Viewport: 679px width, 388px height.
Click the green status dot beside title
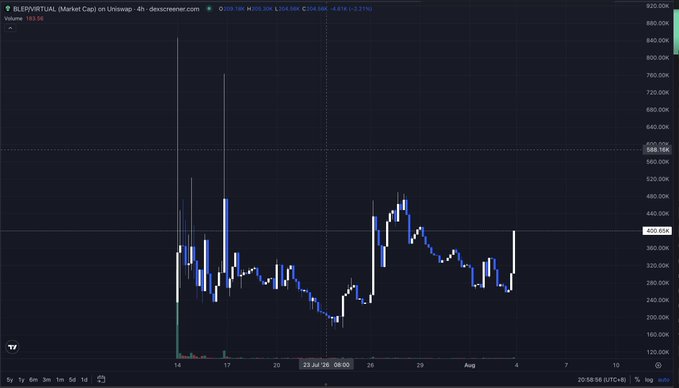(x=209, y=9)
